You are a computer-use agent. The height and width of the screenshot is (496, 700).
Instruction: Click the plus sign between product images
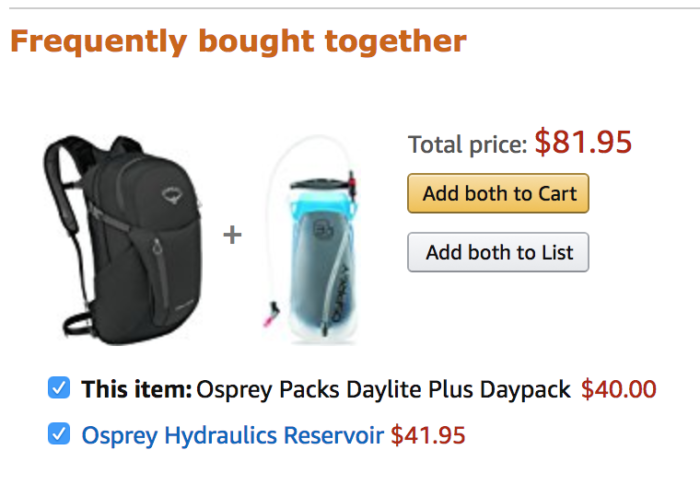coord(233,235)
